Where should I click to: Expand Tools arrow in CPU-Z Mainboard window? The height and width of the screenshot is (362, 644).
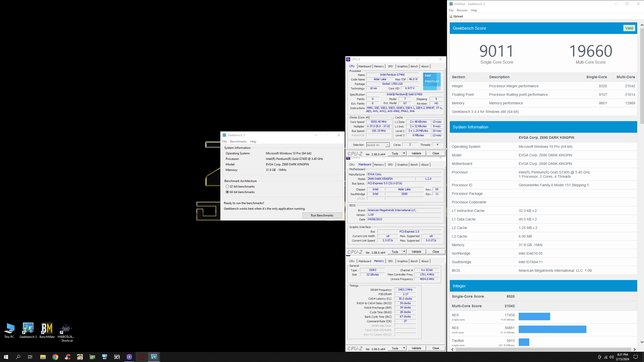coord(404,252)
